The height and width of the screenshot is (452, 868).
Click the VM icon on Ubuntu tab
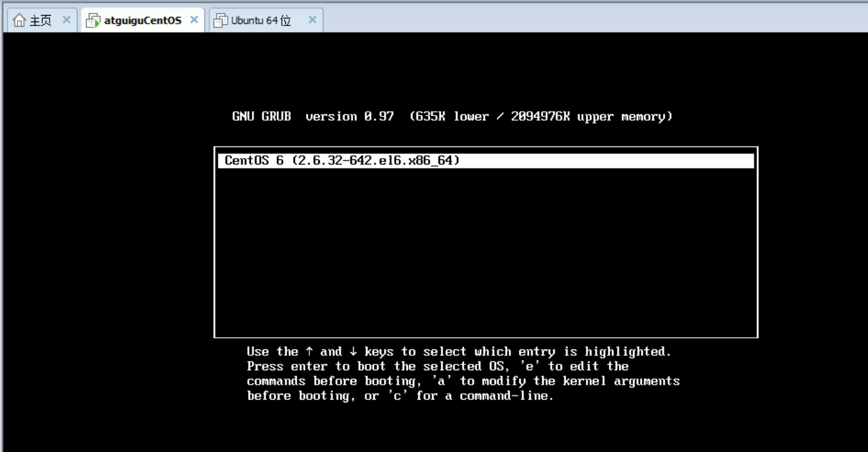221,20
